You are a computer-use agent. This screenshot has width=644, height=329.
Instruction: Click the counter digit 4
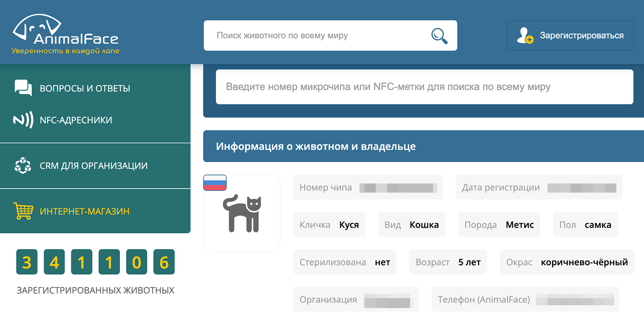tap(54, 262)
